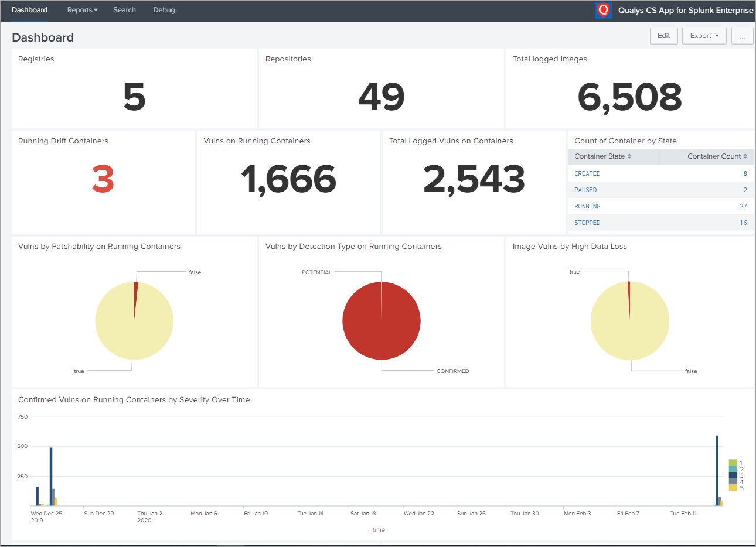Click the STOPPED container count value 16
756x547 pixels.
click(743, 223)
